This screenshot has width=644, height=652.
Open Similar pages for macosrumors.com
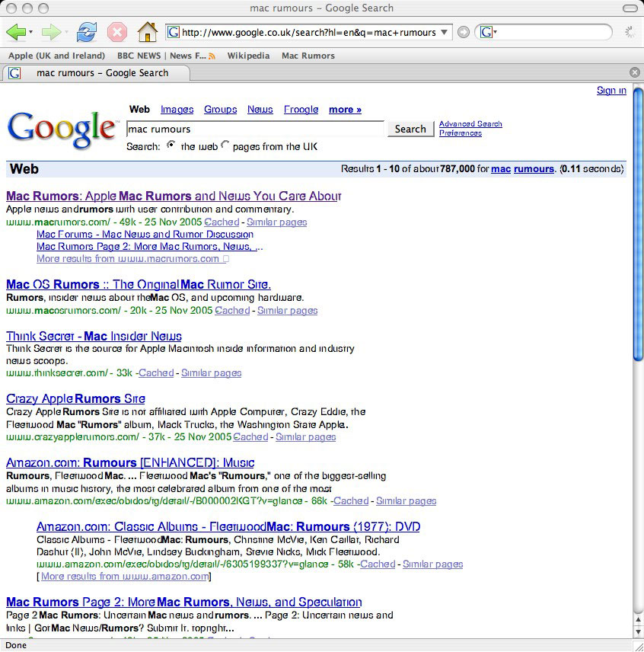(287, 311)
